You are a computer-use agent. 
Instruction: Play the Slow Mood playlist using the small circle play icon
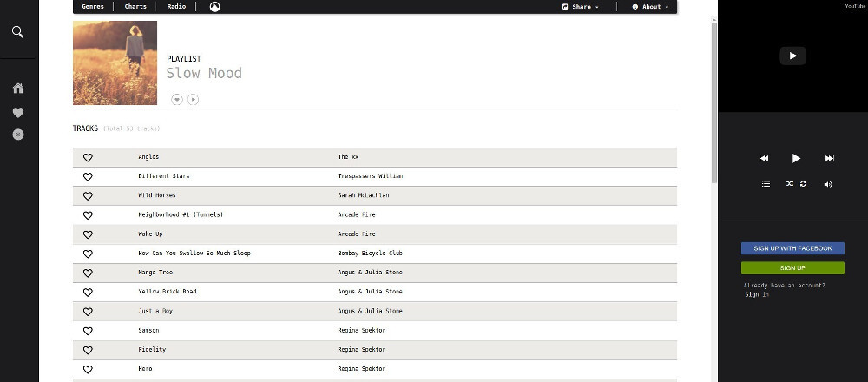194,99
